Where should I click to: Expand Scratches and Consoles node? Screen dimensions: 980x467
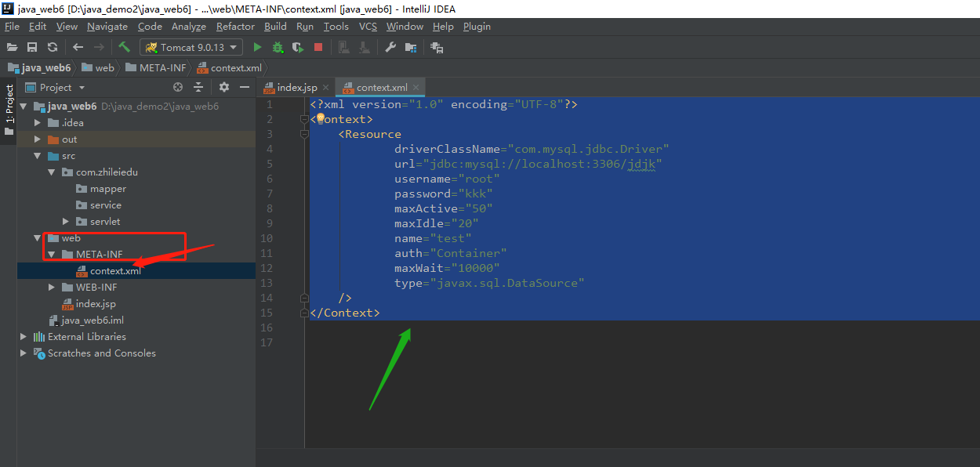pyautogui.click(x=24, y=353)
